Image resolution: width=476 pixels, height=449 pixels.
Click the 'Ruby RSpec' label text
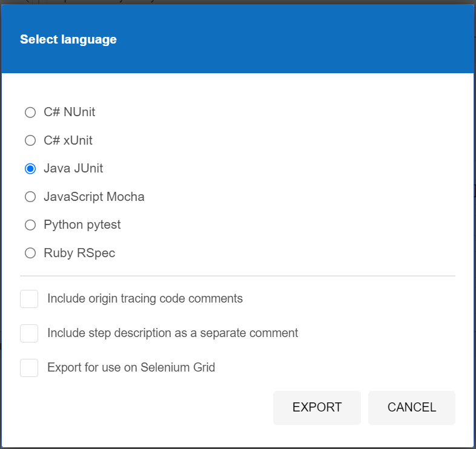point(79,254)
